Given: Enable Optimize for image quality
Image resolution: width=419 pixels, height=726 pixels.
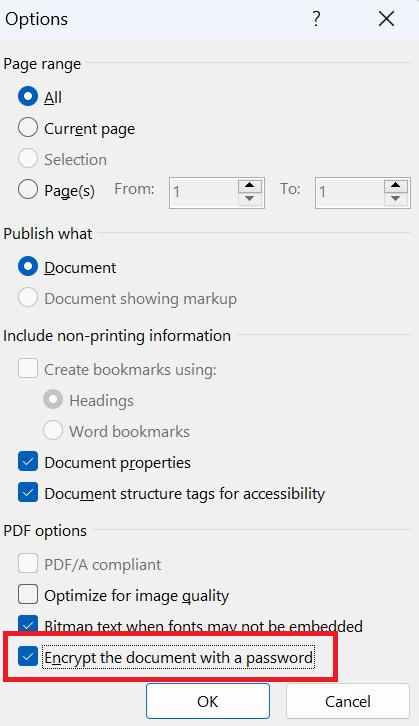Looking at the screenshot, I should coord(28,595).
